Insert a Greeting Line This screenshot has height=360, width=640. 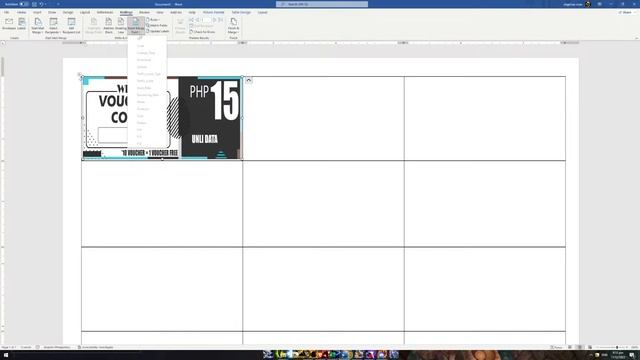(x=121, y=26)
